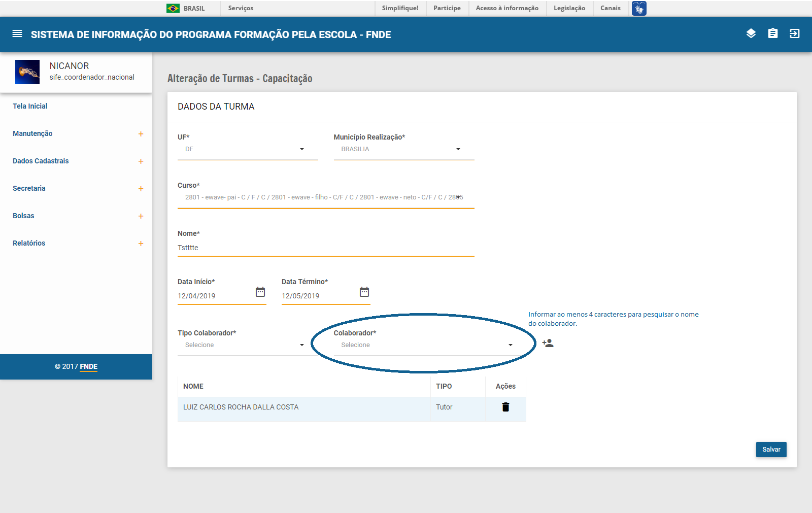Screen dimensions: 812x513
Task: Open the Tipo Colaborador dropdown
Action: click(x=248, y=345)
